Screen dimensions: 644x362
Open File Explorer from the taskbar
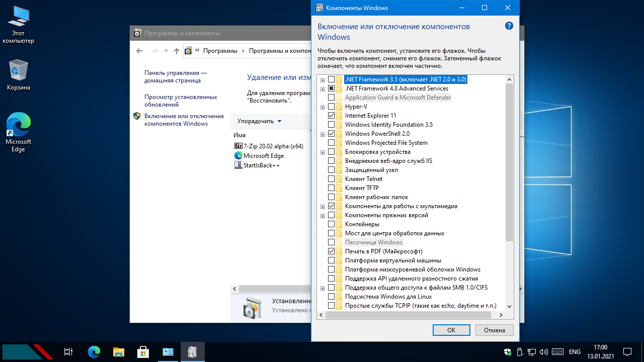point(119,352)
